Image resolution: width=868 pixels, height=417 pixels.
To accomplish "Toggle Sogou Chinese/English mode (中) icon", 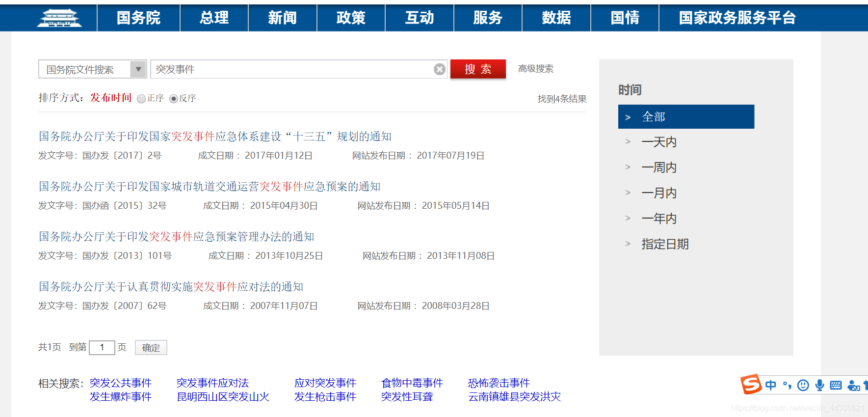I will (771, 385).
